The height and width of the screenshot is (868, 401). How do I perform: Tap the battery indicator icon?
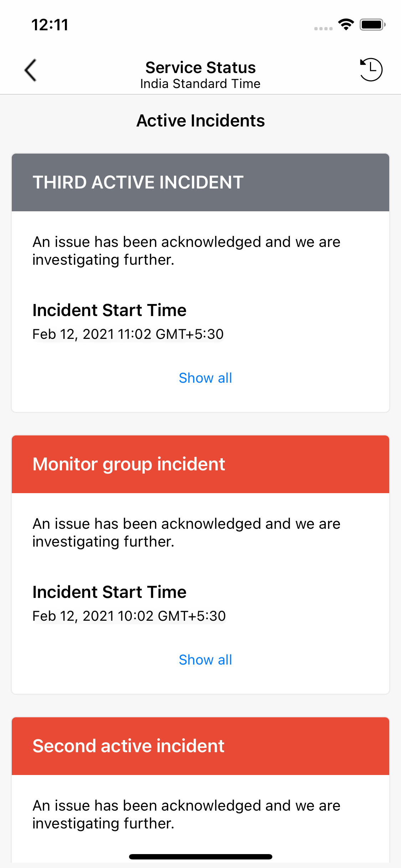tap(372, 25)
